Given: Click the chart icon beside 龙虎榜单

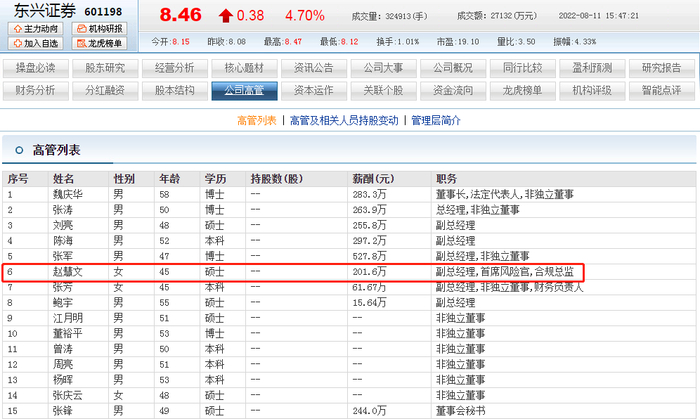Looking at the screenshot, I should pos(82,43).
